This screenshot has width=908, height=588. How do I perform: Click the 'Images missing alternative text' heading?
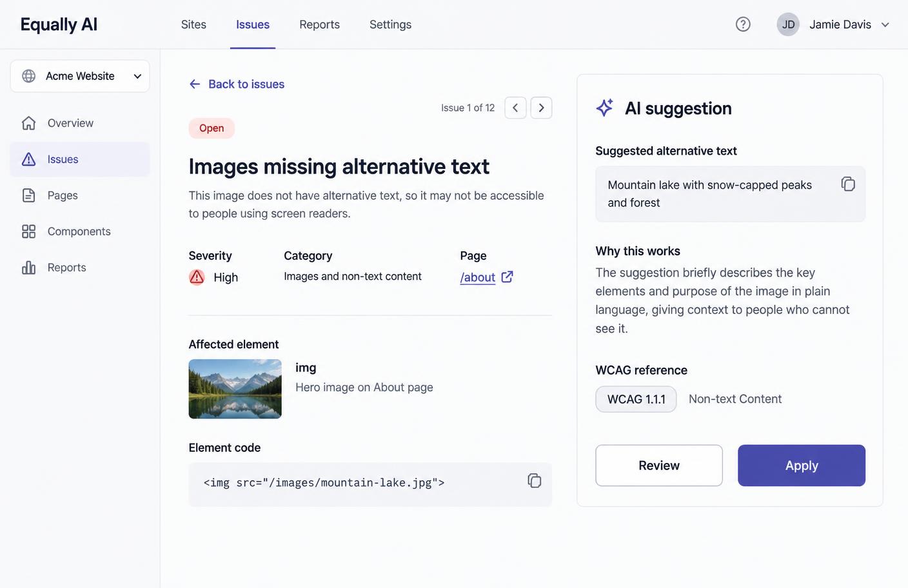coord(339,166)
